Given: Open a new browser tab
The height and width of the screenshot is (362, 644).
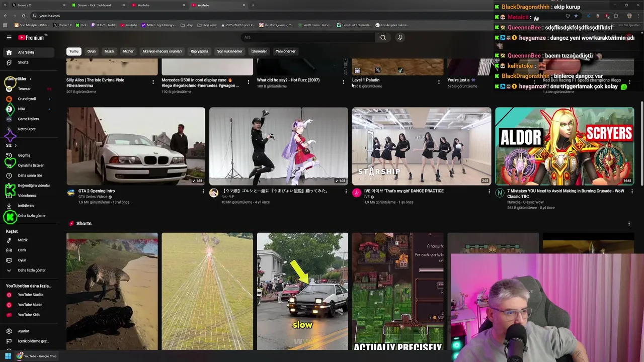Looking at the screenshot, I should [253, 5].
